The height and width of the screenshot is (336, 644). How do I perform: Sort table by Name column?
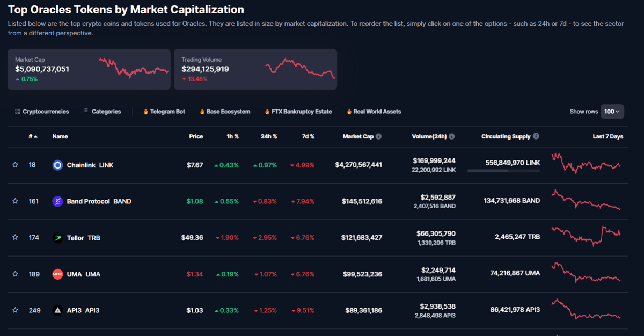(x=60, y=136)
